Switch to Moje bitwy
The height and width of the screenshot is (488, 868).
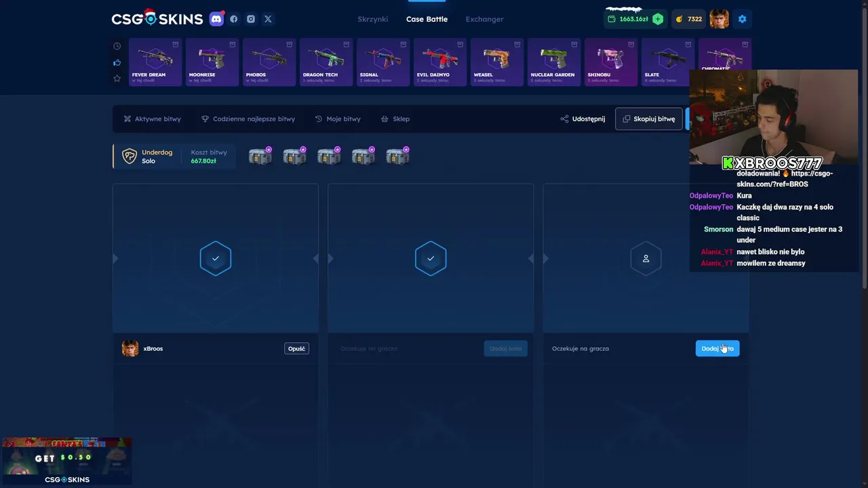pyautogui.click(x=338, y=119)
